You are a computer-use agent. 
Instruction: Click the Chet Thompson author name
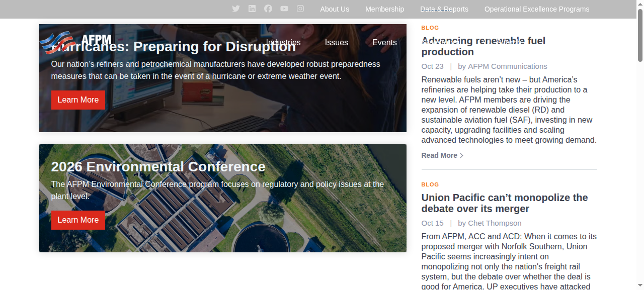tap(495, 223)
